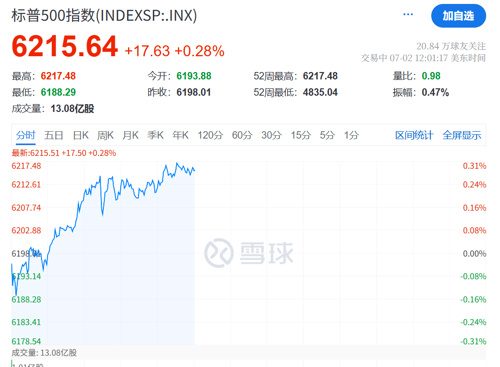Screen dimensions: 500x367
Task: Open the three-dot more options menu
Action: [x=408, y=14]
